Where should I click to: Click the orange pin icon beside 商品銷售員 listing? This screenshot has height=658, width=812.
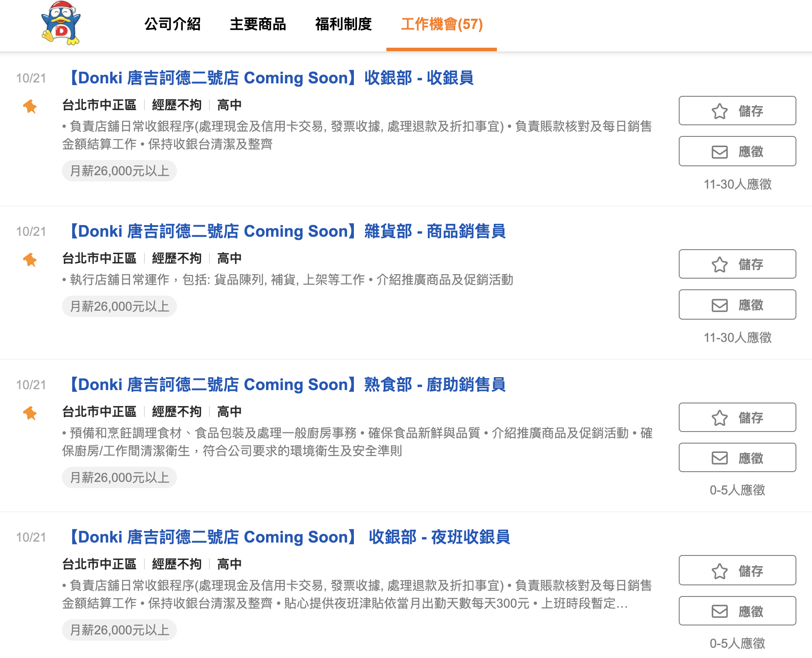tap(30, 260)
